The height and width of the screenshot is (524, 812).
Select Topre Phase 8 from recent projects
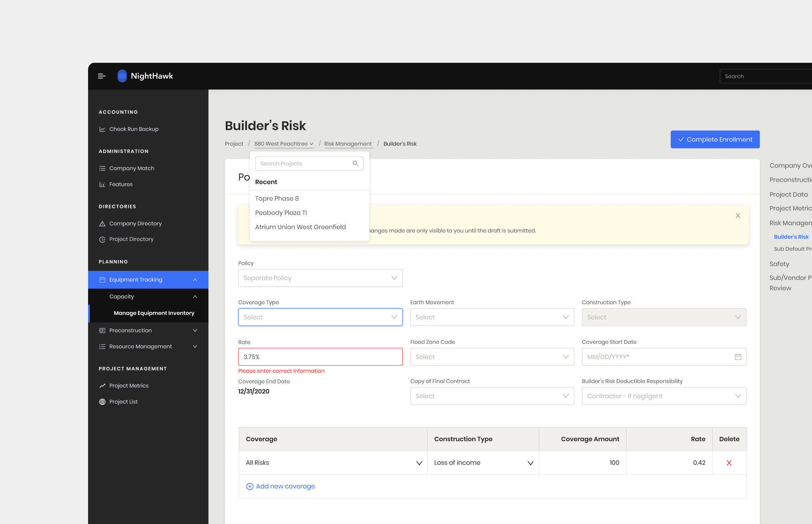tap(277, 198)
